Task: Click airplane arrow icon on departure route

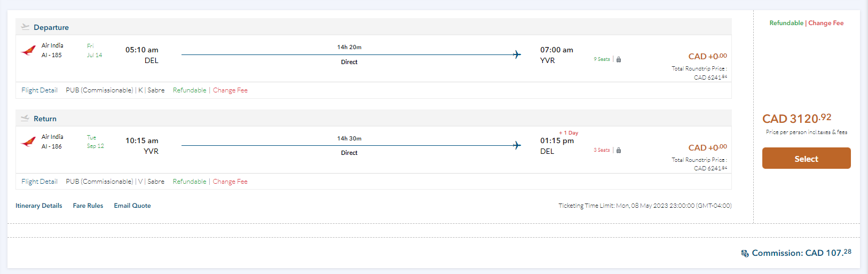Action: pyautogui.click(x=517, y=54)
